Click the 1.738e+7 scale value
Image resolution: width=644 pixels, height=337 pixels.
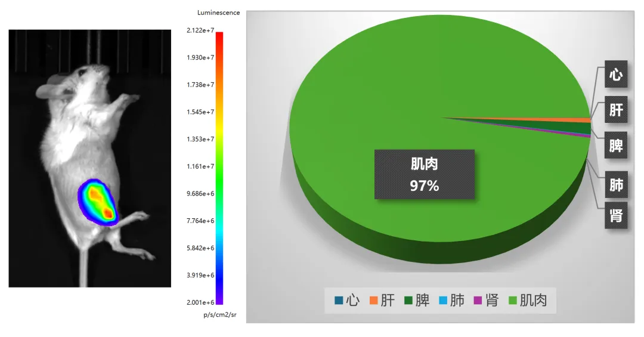(x=200, y=85)
